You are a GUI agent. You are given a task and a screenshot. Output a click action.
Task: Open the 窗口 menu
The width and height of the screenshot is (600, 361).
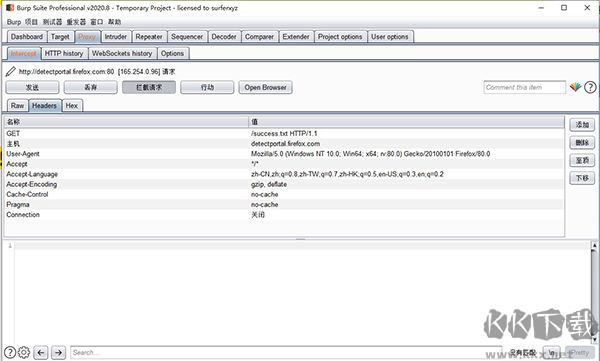pos(97,22)
